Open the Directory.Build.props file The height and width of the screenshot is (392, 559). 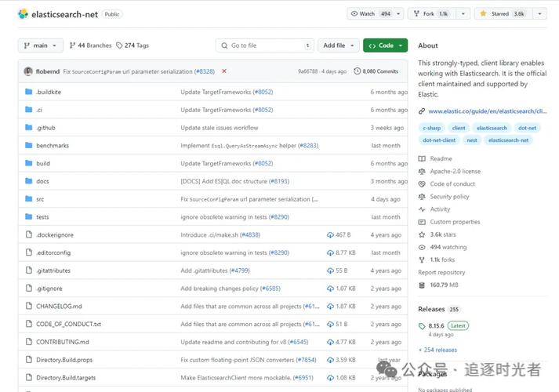(x=64, y=360)
